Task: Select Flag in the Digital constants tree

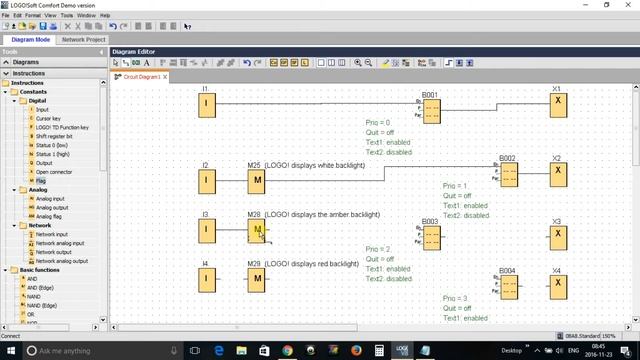Action: tap(41, 181)
